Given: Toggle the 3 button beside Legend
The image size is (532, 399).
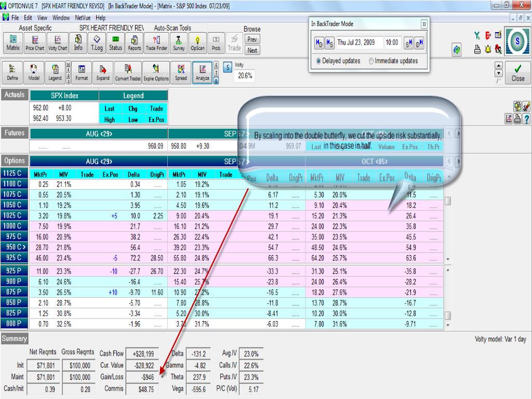Looking at the screenshot, I should pyautogui.click(x=68, y=81).
